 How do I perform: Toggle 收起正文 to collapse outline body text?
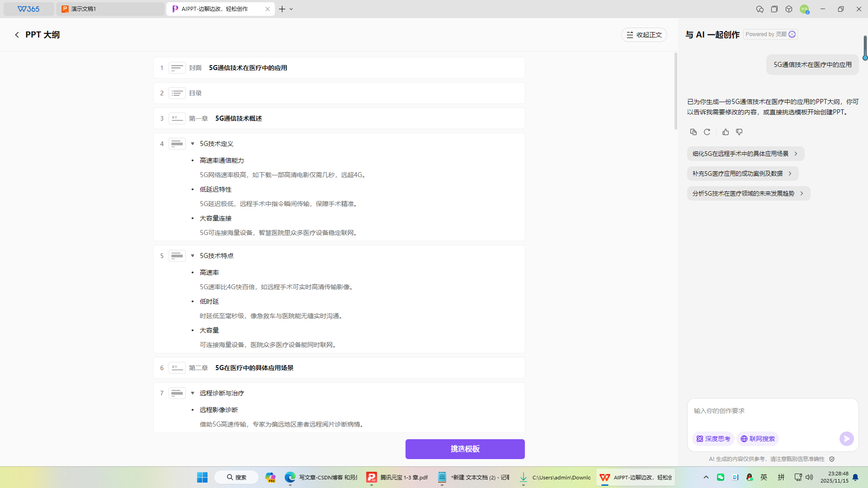coord(644,34)
